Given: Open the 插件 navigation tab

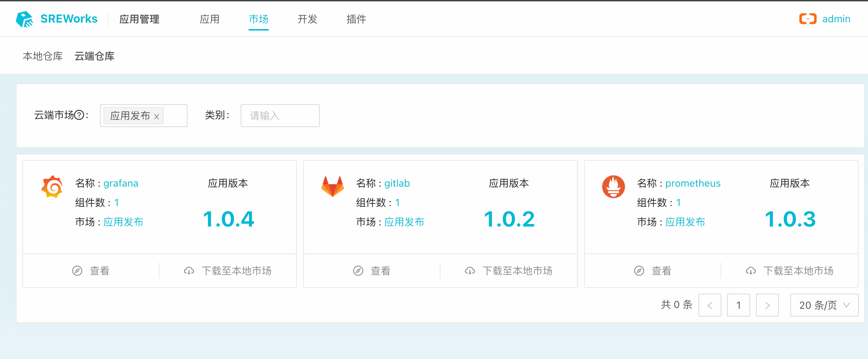Looking at the screenshot, I should tap(356, 19).
